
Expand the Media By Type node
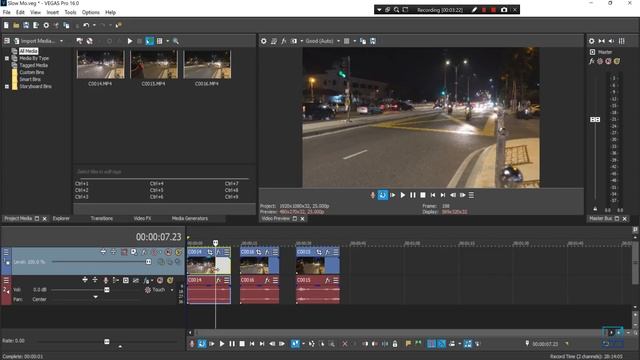click(x=7, y=58)
